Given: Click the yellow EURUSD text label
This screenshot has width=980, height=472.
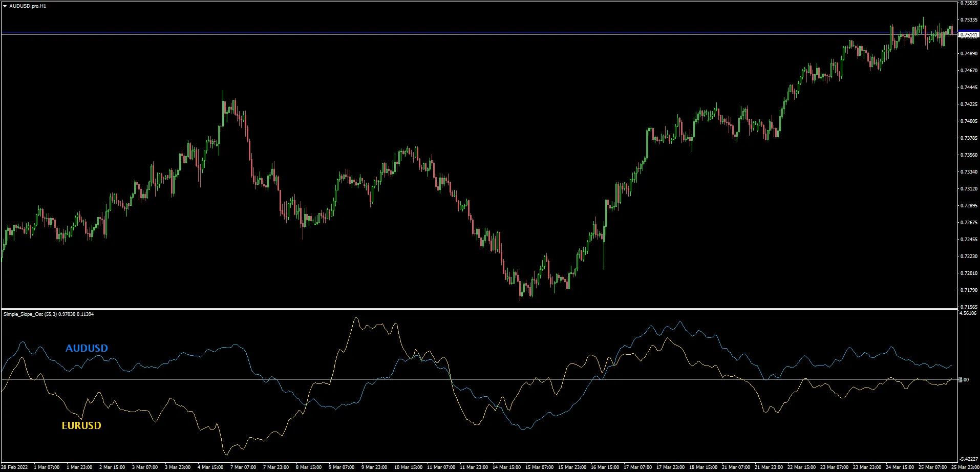Looking at the screenshot, I should click(81, 425).
